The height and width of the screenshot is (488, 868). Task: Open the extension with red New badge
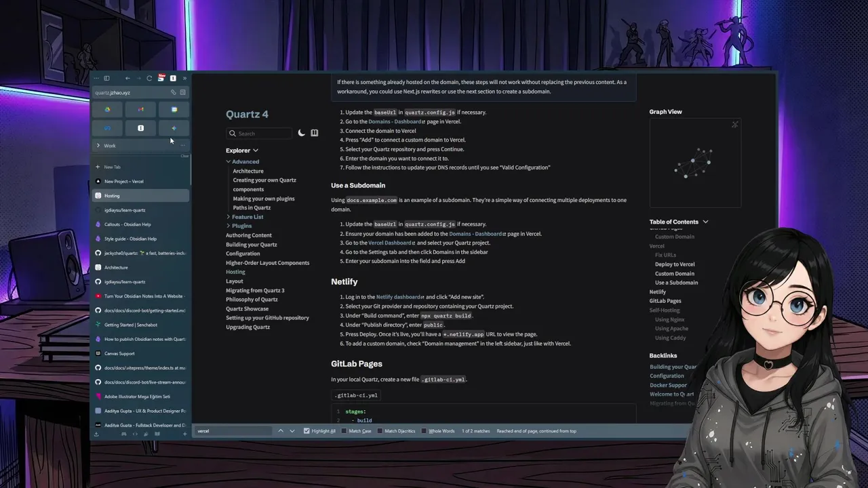161,77
